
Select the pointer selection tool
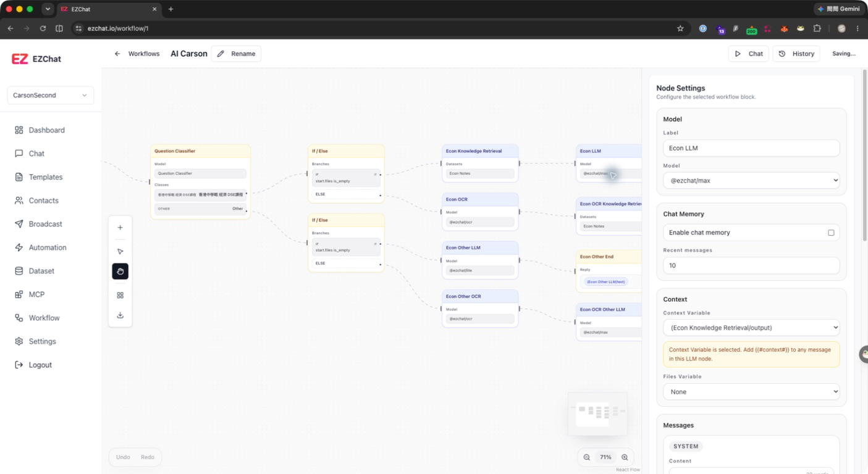pyautogui.click(x=120, y=251)
